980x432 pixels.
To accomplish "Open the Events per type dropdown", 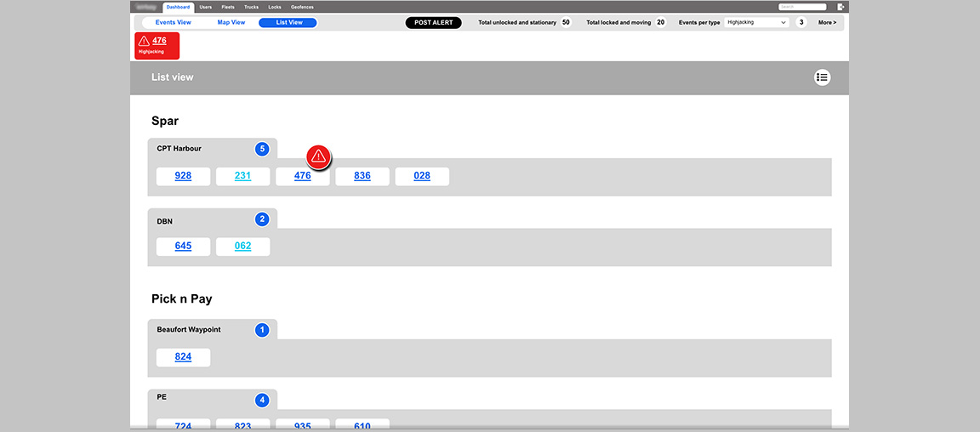I will pyautogui.click(x=756, y=23).
